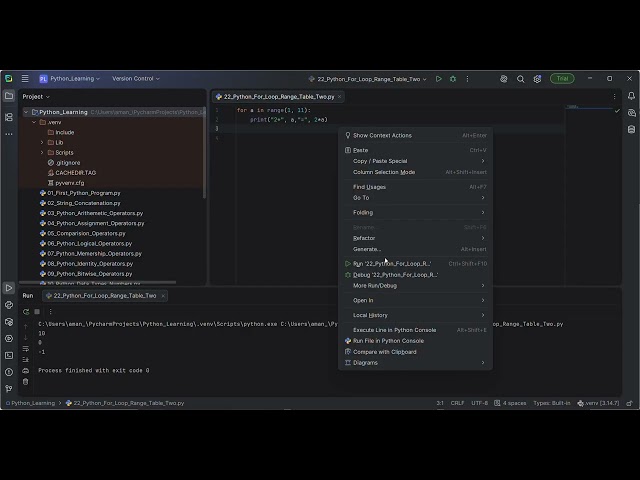The width and height of the screenshot is (640, 480).
Task: Open the AI assistant icon beside search
Action: coord(504,79)
